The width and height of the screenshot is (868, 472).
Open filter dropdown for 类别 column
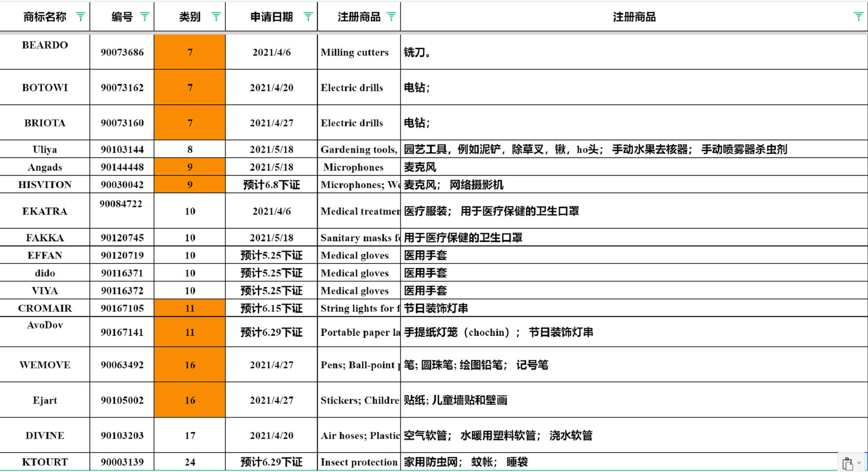pyautogui.click(x=216, y=17)
